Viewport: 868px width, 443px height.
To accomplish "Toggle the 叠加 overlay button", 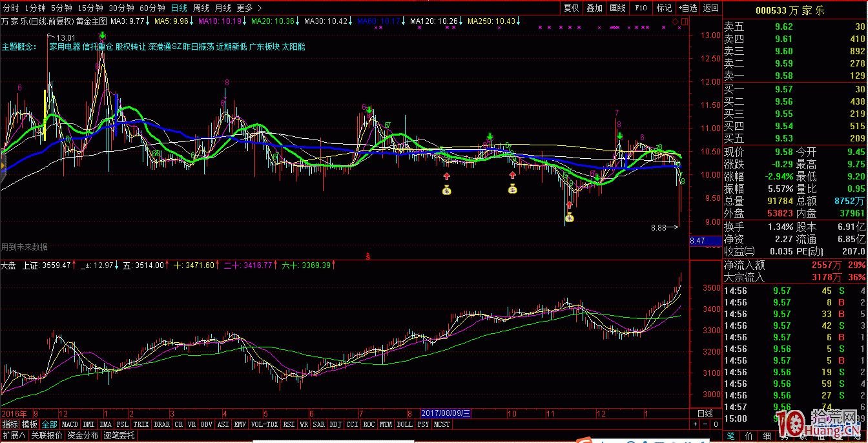I will coord(594,8).
